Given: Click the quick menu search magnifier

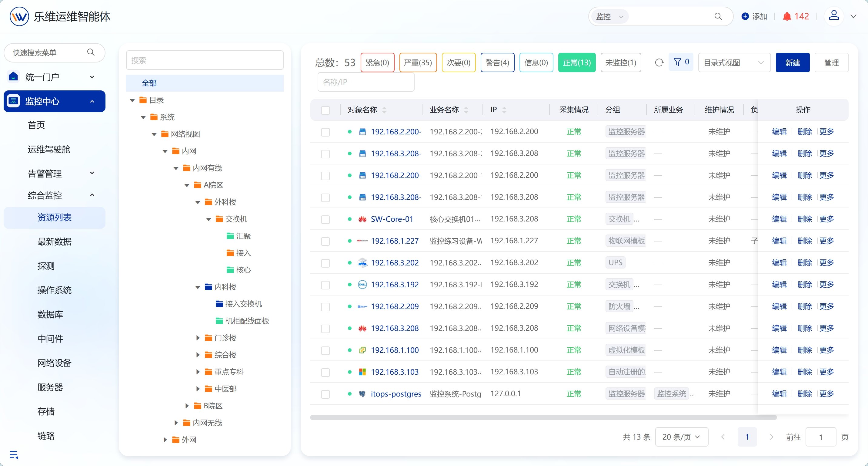Looking at the screenshot, I should (91, 52).
